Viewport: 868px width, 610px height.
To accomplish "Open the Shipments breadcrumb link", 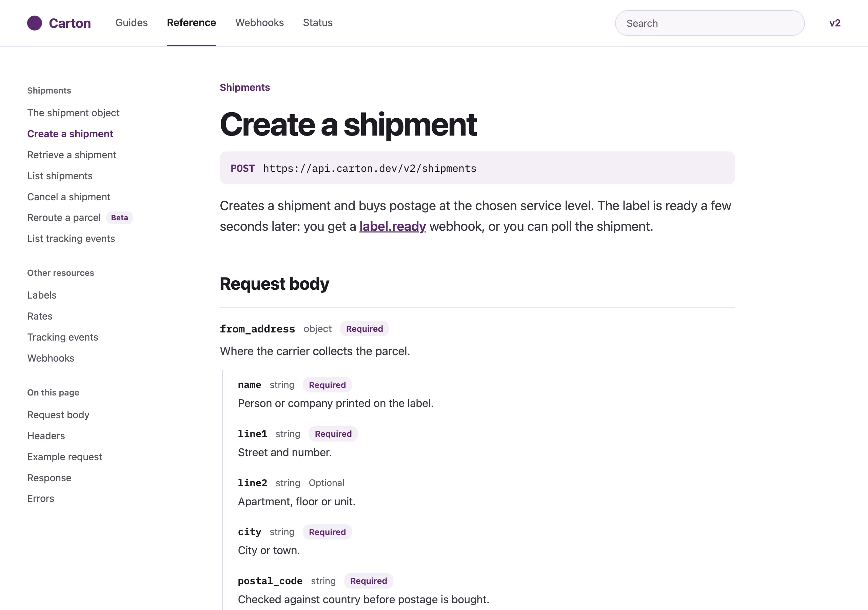I will pos(244,87).
